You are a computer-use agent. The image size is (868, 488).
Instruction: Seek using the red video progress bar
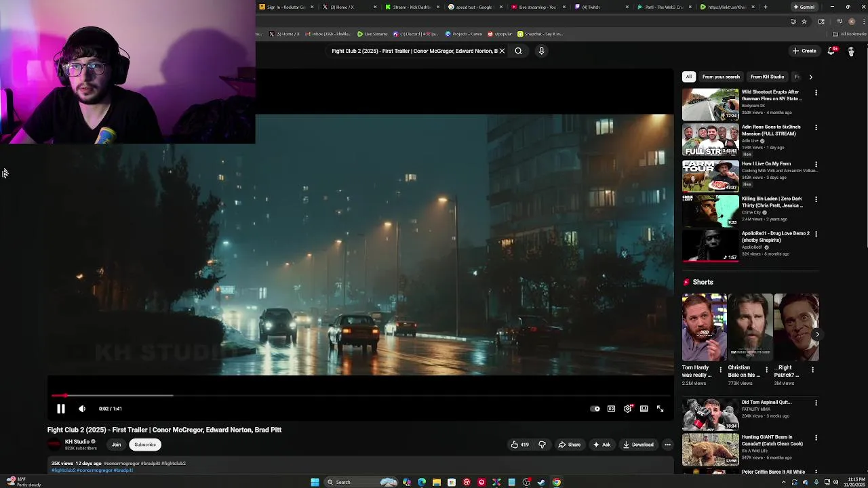point(361,395)
